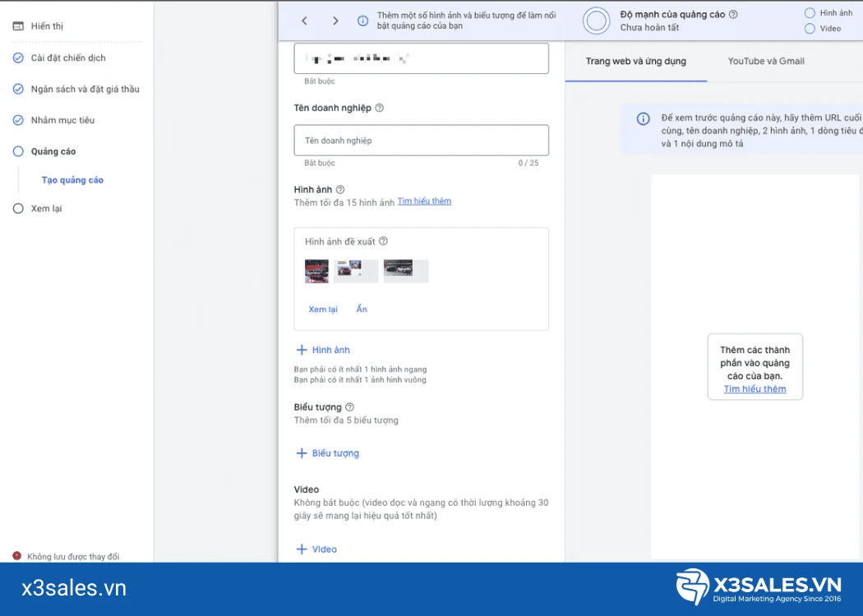Open help icon next to Tên doanh nghiệp

379,108
